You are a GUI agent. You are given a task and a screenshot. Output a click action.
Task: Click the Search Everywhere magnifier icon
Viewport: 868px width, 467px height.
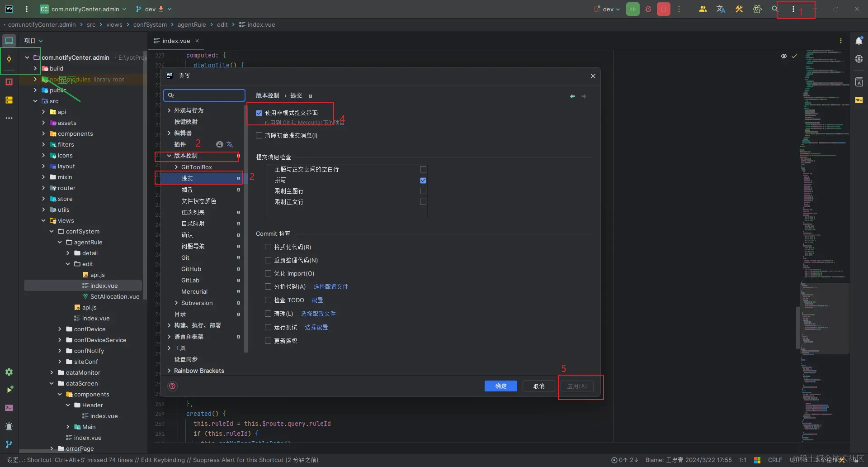(x=775, y=9)
